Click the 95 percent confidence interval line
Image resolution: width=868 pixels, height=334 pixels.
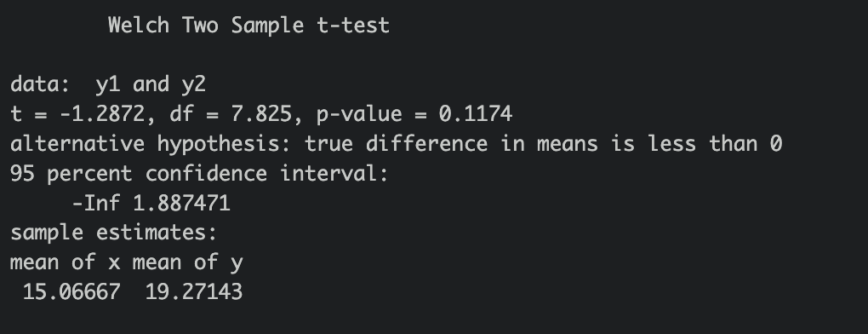pos(200,173)
